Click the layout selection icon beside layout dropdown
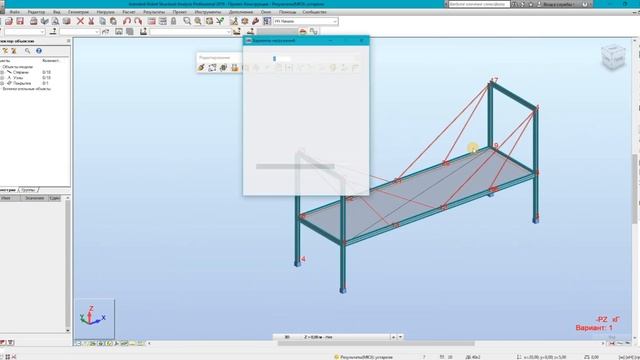The height and width of the screenshot is (360, 640). point(267,21)
